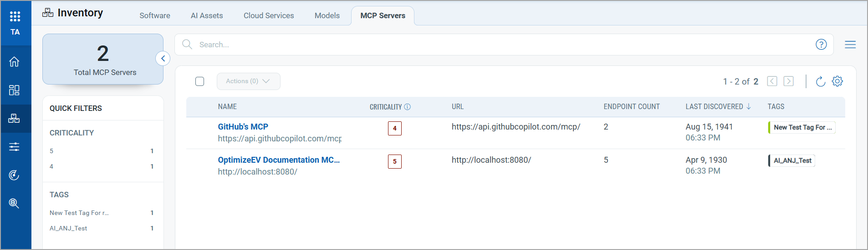This screenshot has height=250, width=868.
Task: Go to next page arrow
Action: coord(789,81)
